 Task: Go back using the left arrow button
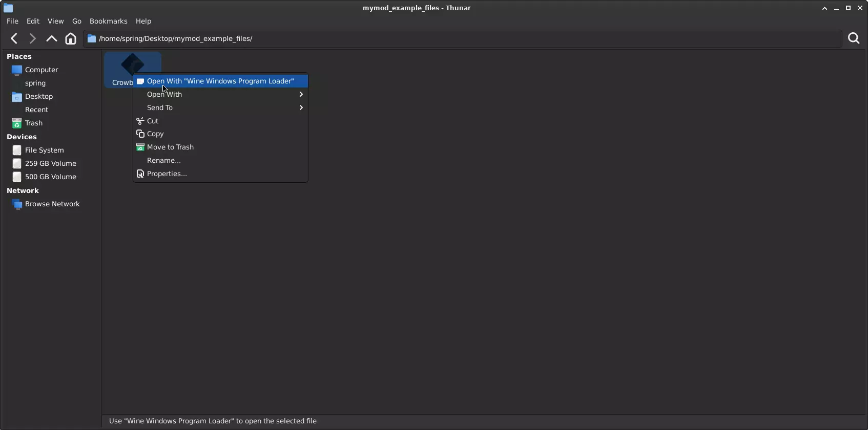(14, 38)
